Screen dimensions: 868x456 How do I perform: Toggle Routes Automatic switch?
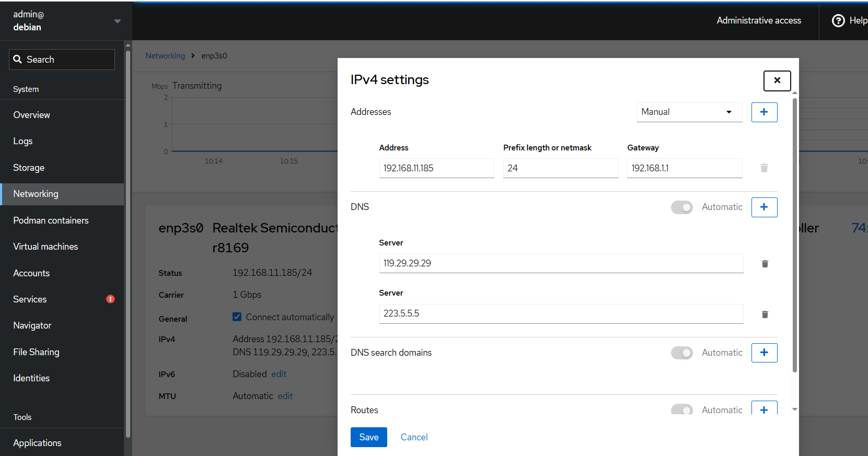682,410
